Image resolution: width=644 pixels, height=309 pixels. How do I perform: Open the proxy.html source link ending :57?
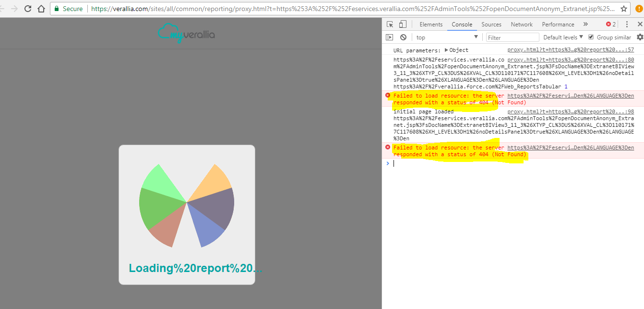pos(571,50)
